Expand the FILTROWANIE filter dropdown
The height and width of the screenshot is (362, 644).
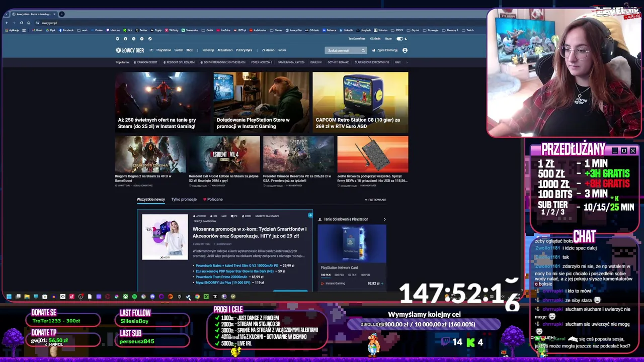[x=375, y=200]
